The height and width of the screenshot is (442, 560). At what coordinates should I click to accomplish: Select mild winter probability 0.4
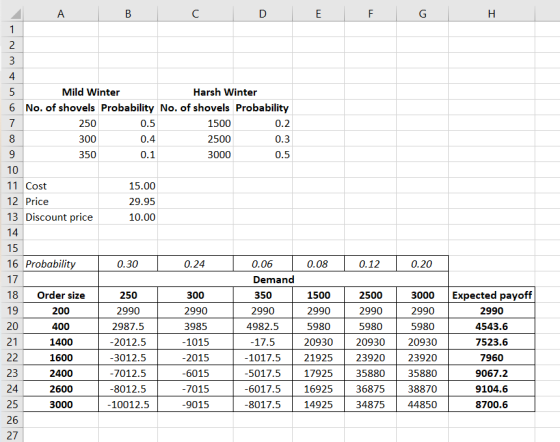[x=128, y=139]
